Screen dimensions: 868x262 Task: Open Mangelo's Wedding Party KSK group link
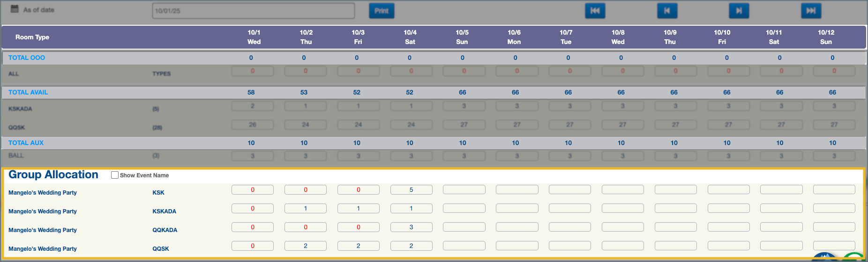coord(43,193)
